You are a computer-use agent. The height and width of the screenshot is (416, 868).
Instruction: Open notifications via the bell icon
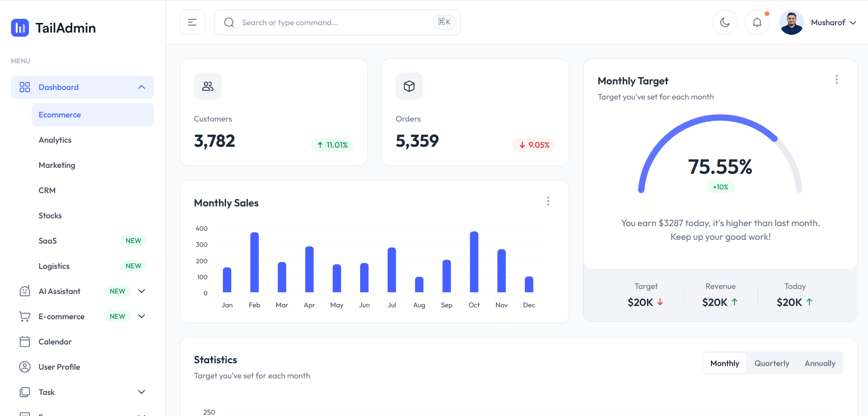(x=757, y=22)
